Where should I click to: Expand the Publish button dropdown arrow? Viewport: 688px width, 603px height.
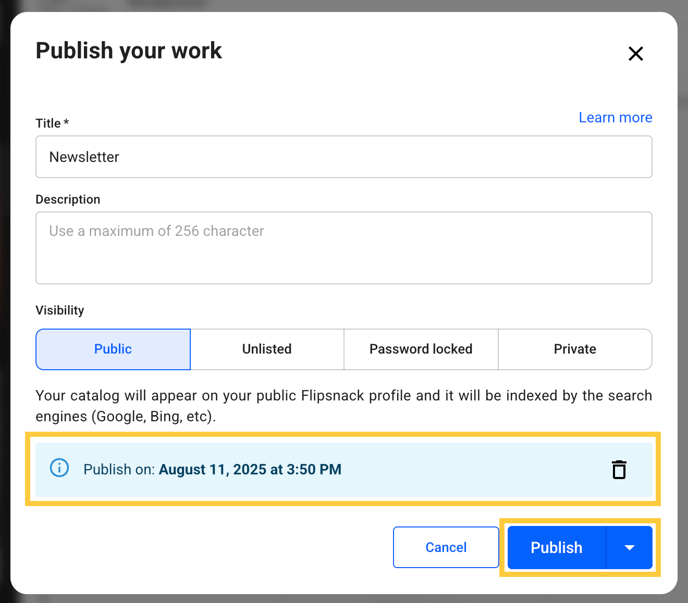click(x=630, y=547)
